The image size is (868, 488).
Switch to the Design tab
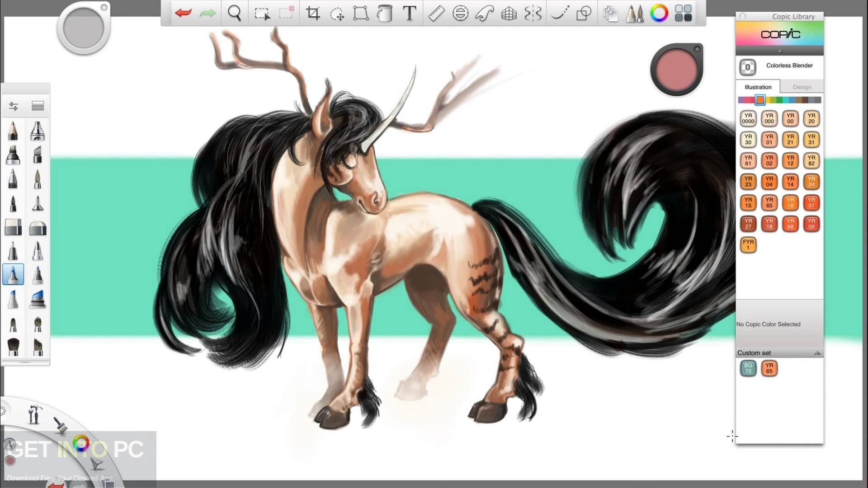pos(802,87)
